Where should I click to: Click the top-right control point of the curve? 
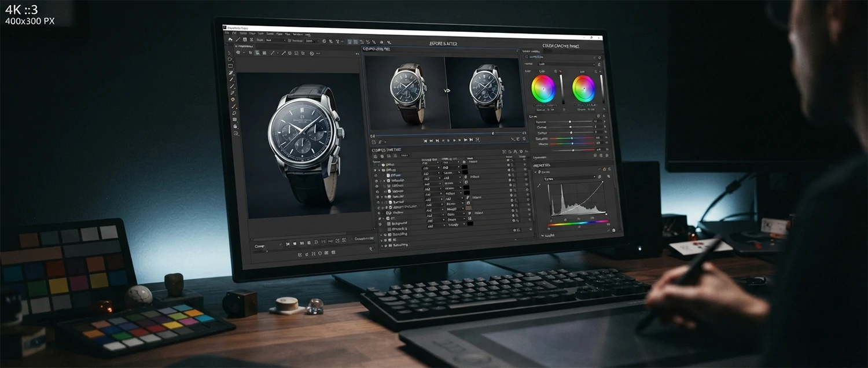[x=602, y=182]
